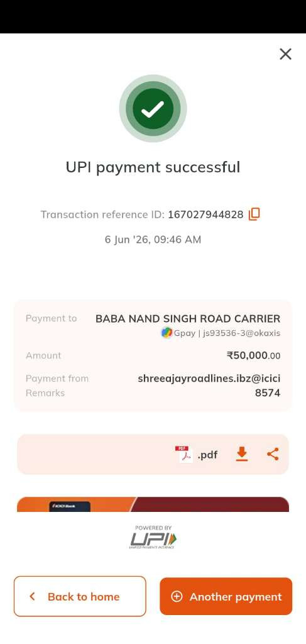306x644 pixels.
Task: Start another payment
Action: tap(226, 596)
